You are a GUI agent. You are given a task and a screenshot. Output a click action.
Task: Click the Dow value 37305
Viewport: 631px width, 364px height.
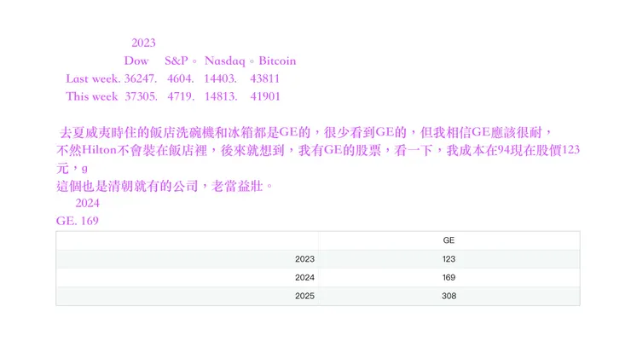tap(141, 96)
